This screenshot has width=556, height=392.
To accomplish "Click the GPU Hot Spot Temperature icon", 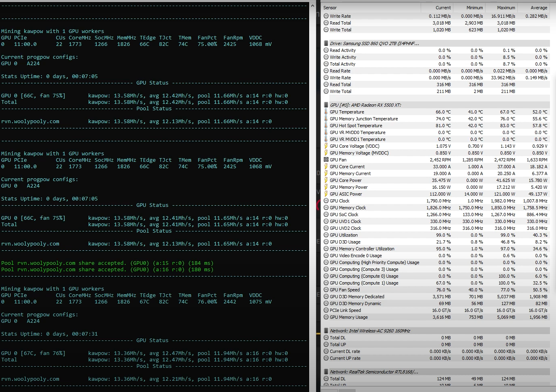I will point(326,126).
